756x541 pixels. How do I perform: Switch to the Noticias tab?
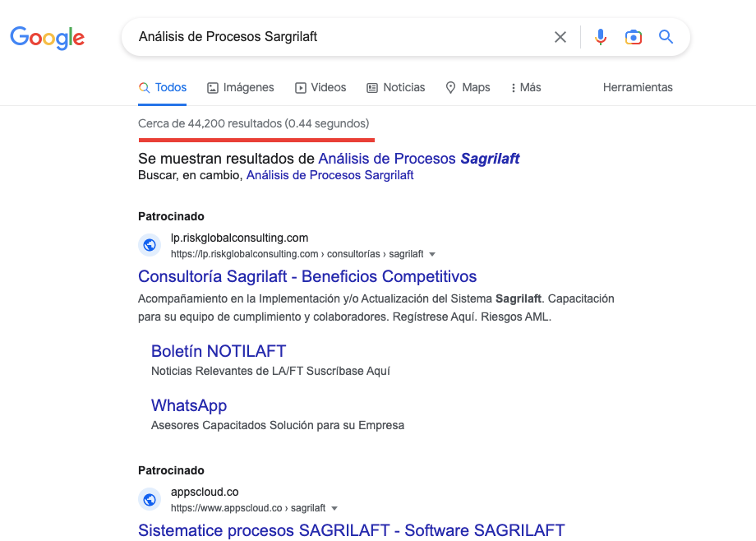[x=396, y=87]
